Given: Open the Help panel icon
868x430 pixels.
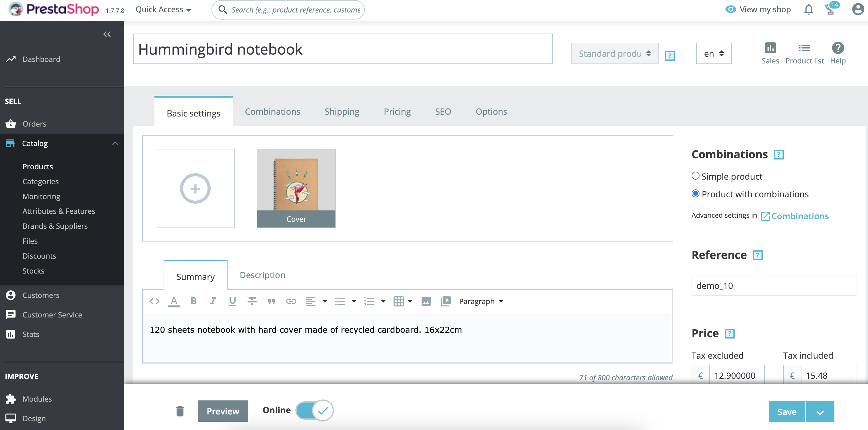Looking at the screenshot, I should (838, 52).
